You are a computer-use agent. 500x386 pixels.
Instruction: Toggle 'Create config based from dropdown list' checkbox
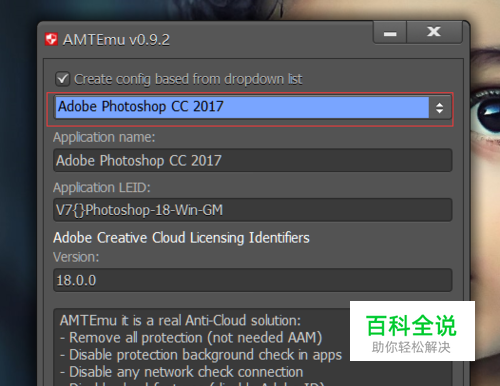tap(62, 79)
